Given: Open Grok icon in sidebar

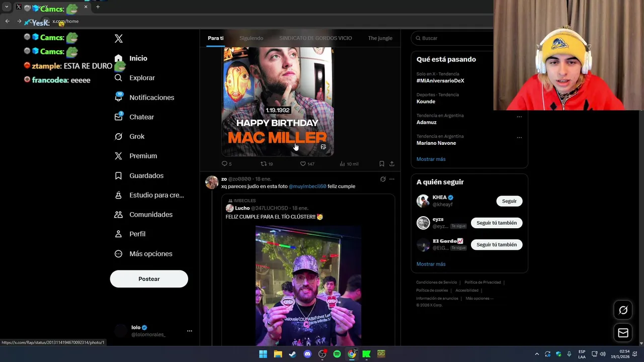Looking at the screenshot, I should tap(118, 136).
